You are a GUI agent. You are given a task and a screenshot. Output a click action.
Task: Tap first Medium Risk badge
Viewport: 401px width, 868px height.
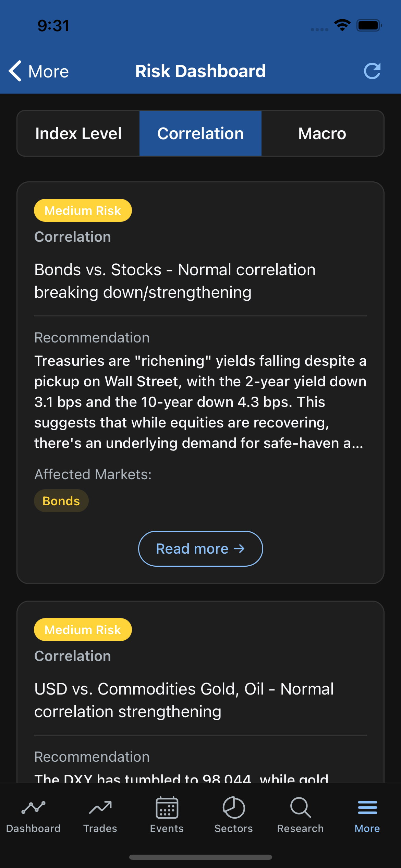tap(83, 210)
